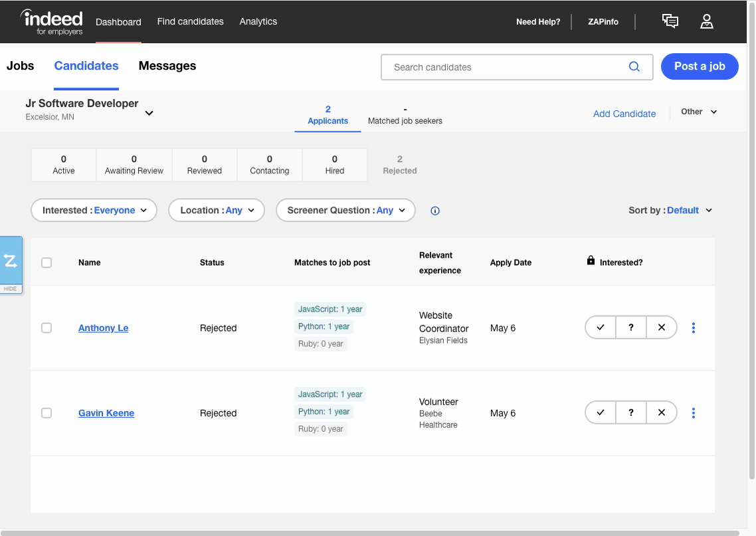The width and height of the screenshot is (756, 536).
Task: Open Anthony Le candidate profile
Action: pos(103,327)
